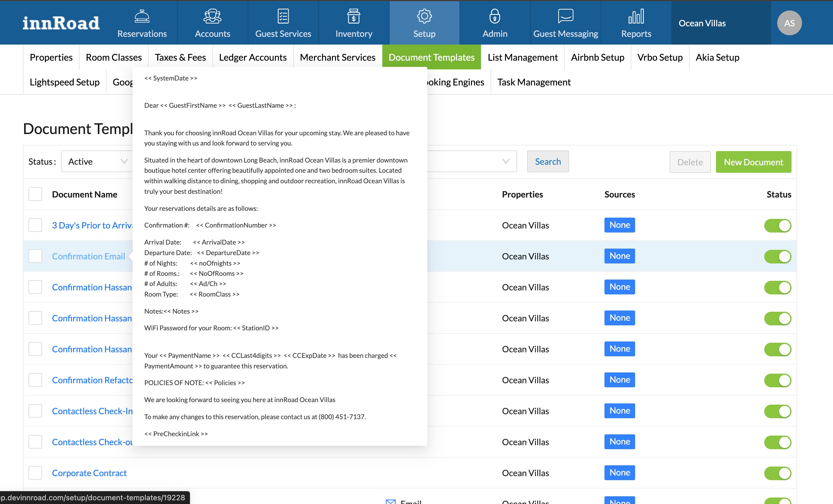
Task: Open the dropdown beside the Search button
Action: (505, 161)
